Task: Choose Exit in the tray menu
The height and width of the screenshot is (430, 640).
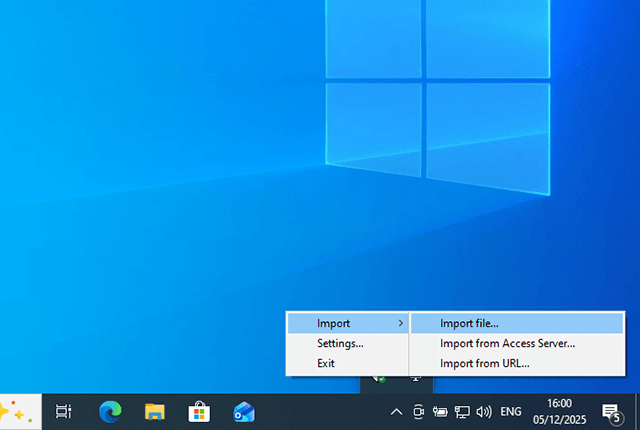Action: 326,363
